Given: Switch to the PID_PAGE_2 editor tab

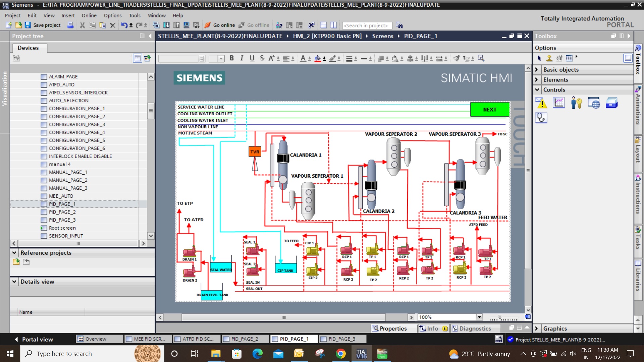Looking at the screenshot, I should tap(245, 339).
